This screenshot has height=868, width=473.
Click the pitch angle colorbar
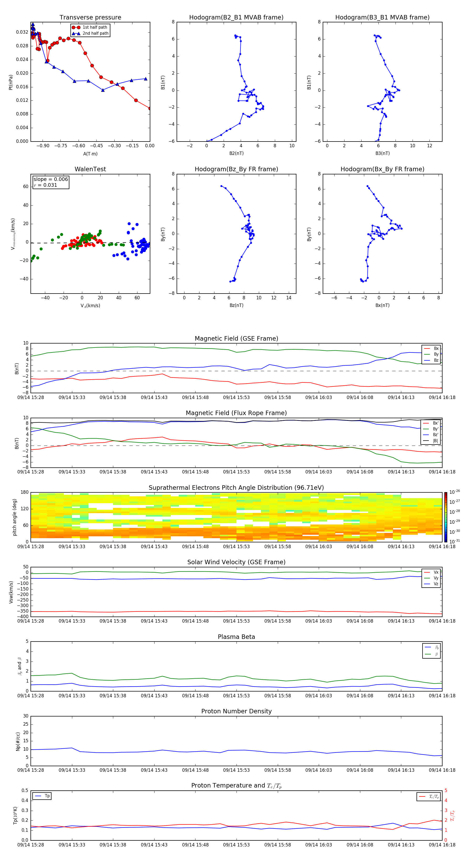(x=445, y=517)
